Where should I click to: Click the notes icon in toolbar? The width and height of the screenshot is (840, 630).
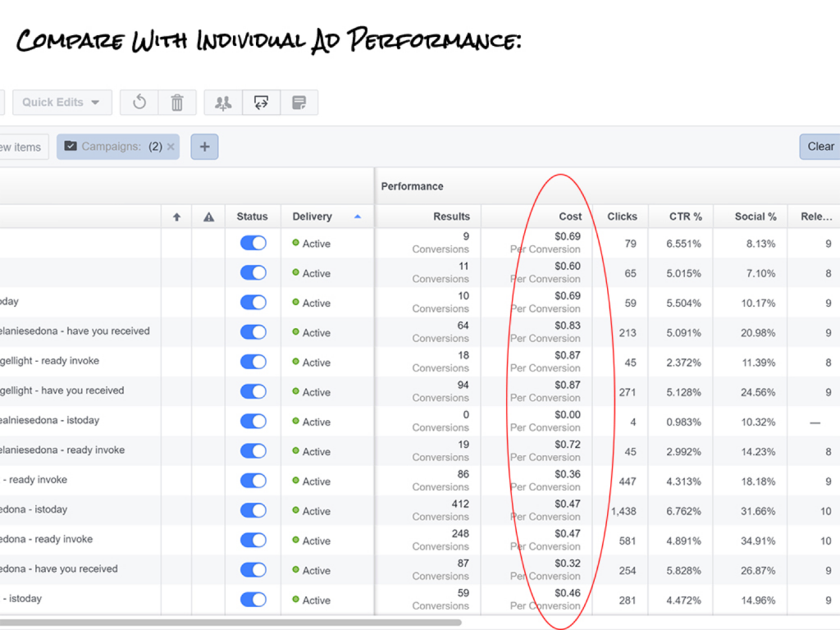click(x=299, y=103)
